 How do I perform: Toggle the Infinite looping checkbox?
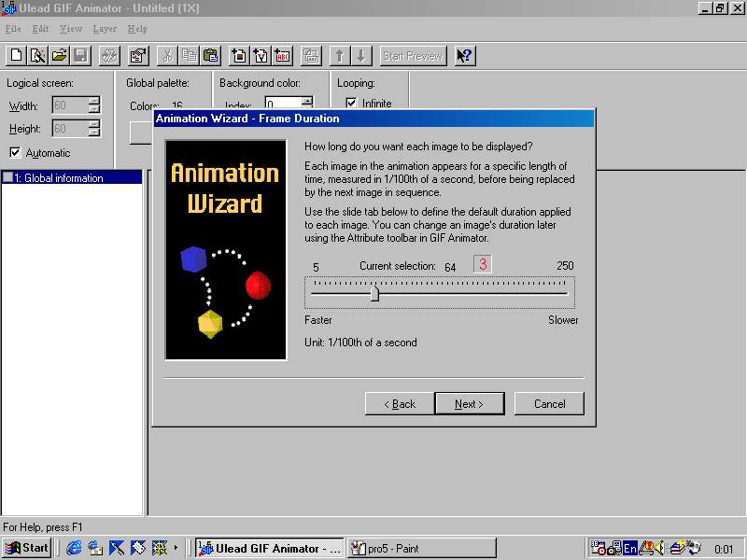(x=351, y=104)
